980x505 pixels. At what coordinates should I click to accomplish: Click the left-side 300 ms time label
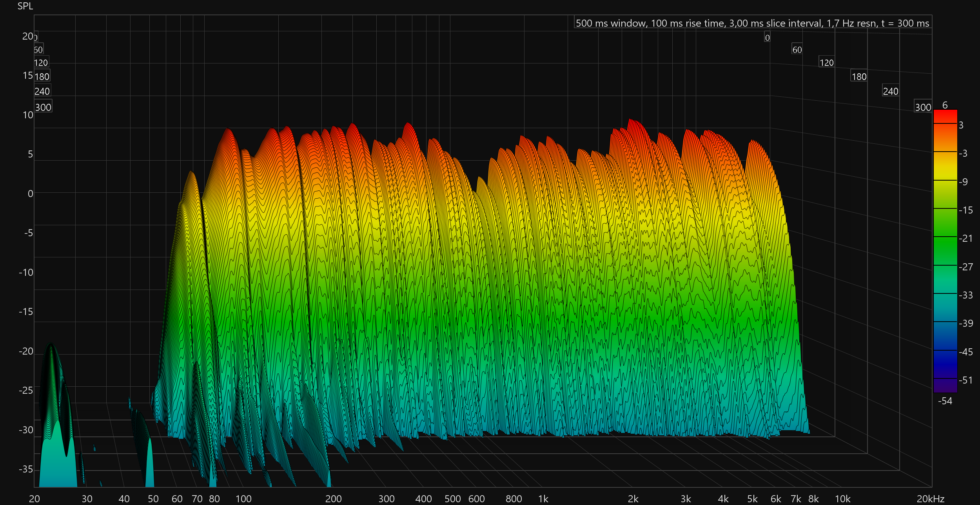[x=43, y=107]
